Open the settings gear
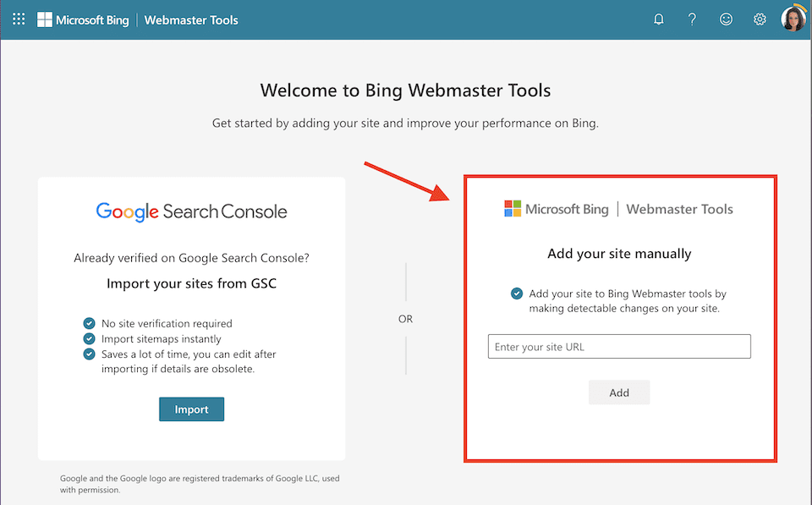Screen dimensions: 812x505 760,19
